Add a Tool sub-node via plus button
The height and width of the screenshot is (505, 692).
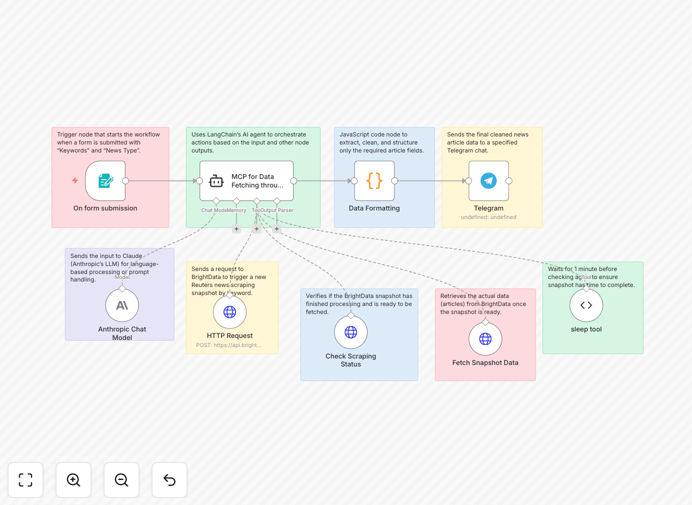point(256,229)
